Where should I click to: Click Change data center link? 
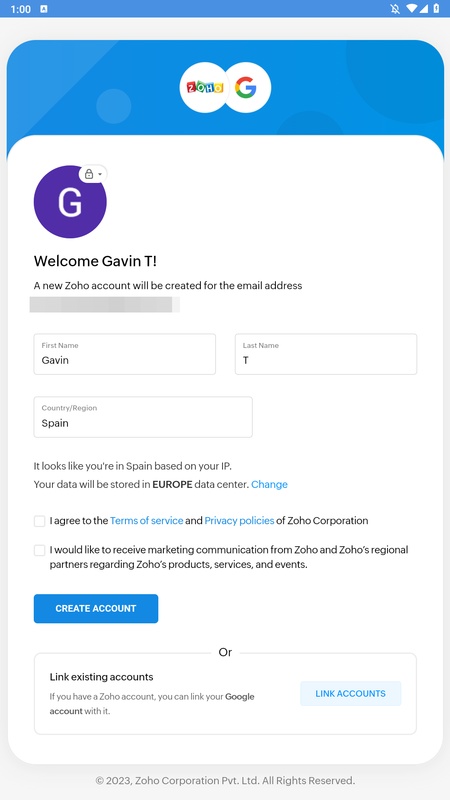pyautogui.click(x=269, y=485)
